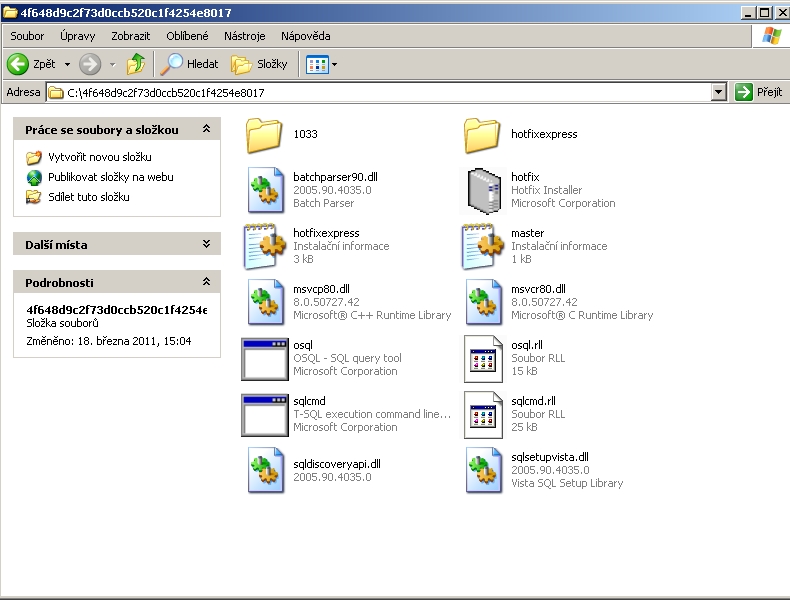790x600 pixels.
Task: Click the new folder task icon
Action: click(34, 157)
